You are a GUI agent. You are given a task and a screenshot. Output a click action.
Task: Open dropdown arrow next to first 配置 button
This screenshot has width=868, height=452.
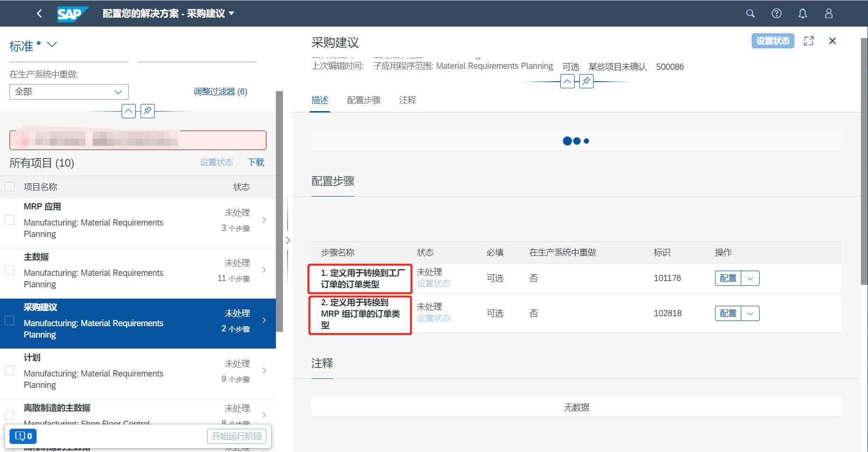(x=750, y=278)
